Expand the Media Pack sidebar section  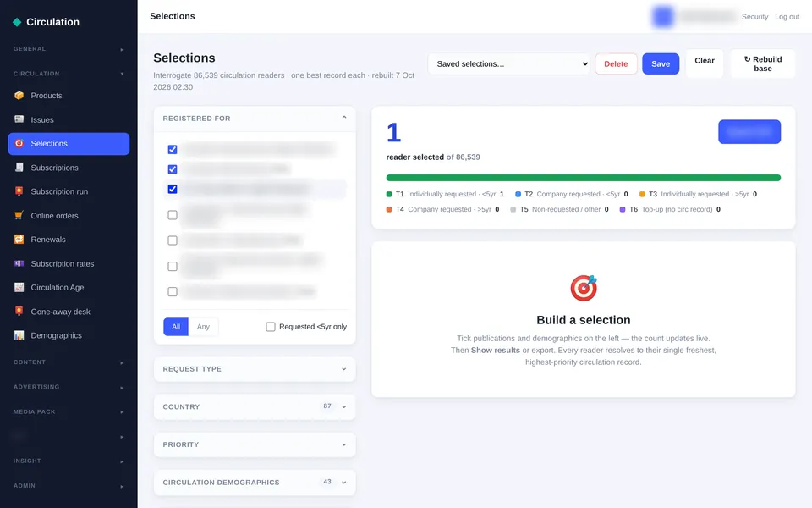pos(69,412)
